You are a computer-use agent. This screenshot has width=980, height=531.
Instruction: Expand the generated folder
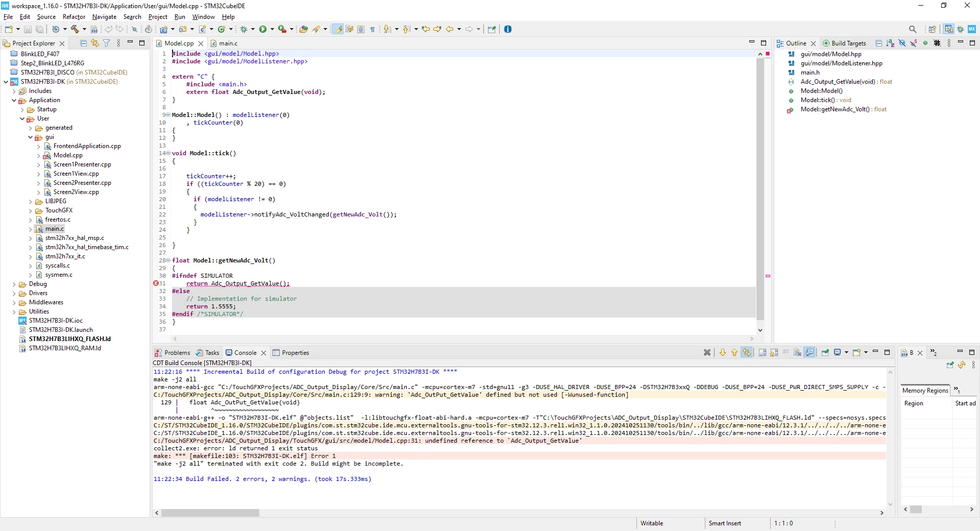coord(31,128)
